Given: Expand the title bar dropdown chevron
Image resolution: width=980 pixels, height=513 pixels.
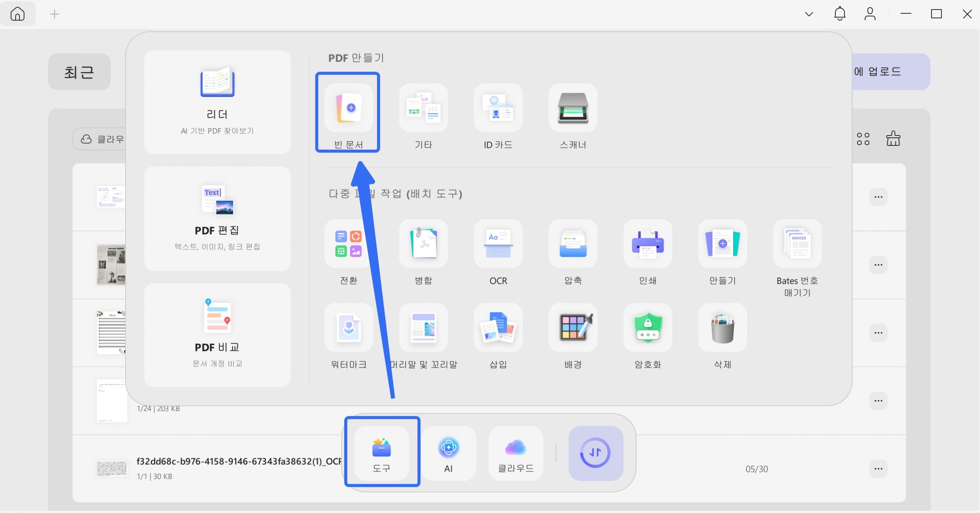Looking at the screenshot, I should tap(809, 14).
